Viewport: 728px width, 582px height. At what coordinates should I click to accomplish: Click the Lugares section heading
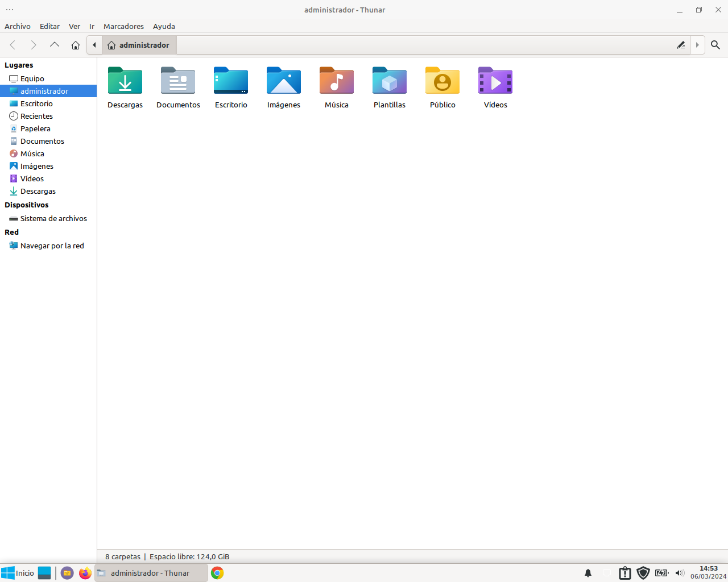[x=19, y=65]
